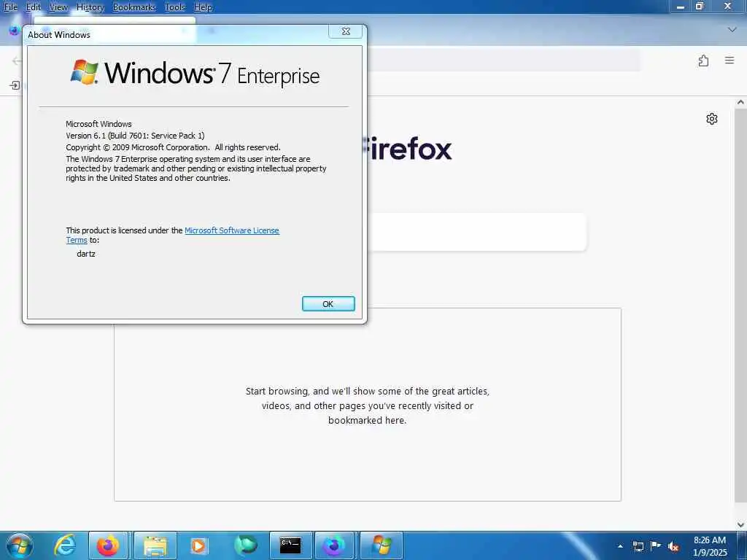Open the network tray icon

[x=638, y=546]
